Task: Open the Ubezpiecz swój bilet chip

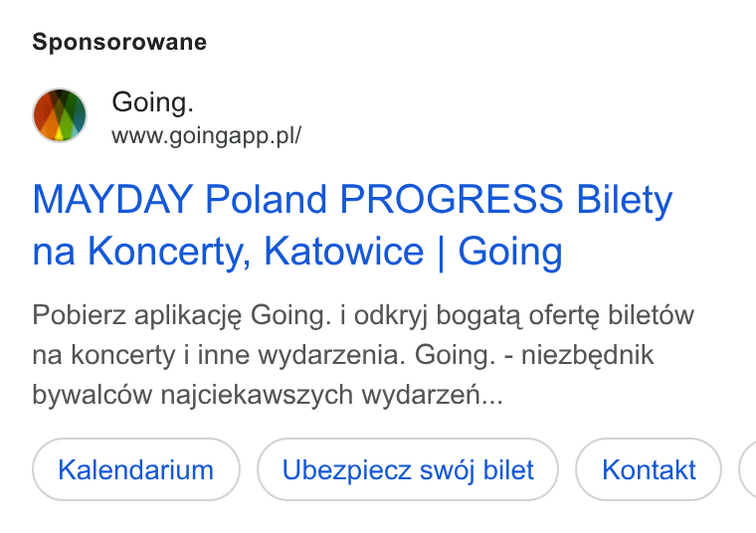Action: click(408, 469)
